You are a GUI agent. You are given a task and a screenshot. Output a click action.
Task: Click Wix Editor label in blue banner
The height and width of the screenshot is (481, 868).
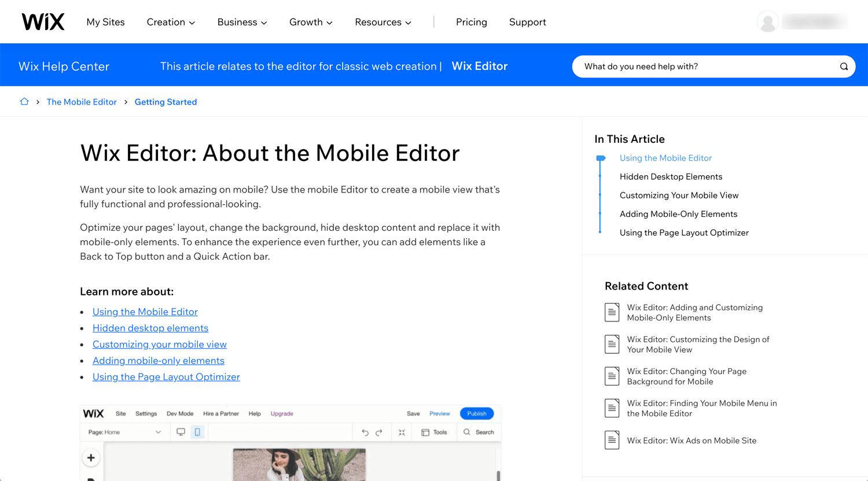point(480,66)
